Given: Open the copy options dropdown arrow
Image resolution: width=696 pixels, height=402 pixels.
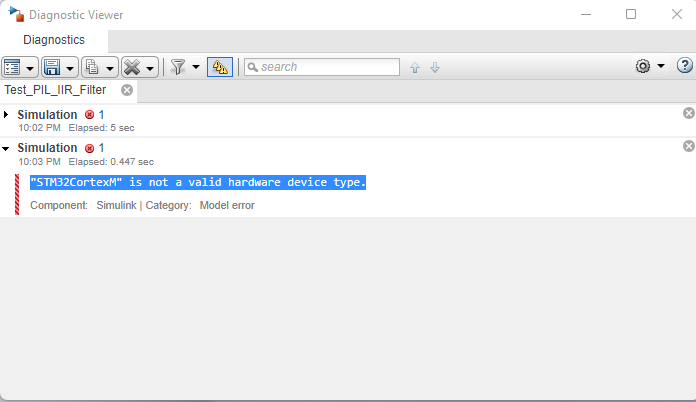Looking at the screenshot, I should tap(110, 68).
